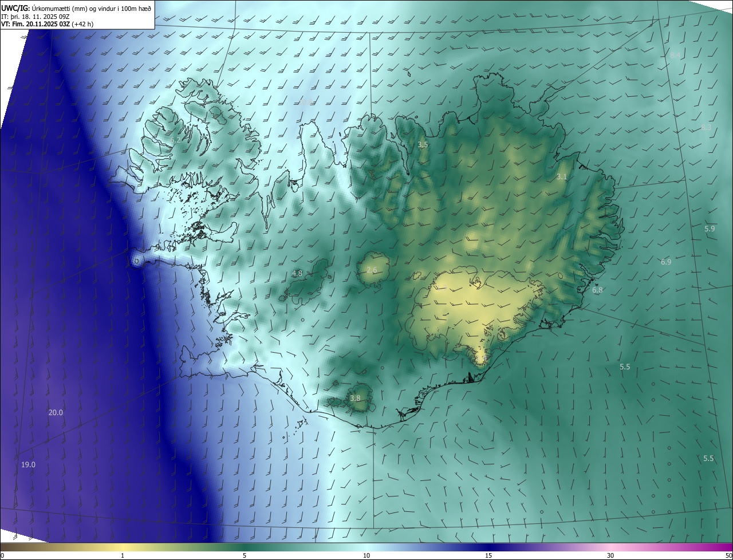Image resolution: width=733 pixels, height=560 pixels.
Task: Click the "VT: Fim. 20.11.2025 03Z (+42 h)" line
Action: click(48, 24)
